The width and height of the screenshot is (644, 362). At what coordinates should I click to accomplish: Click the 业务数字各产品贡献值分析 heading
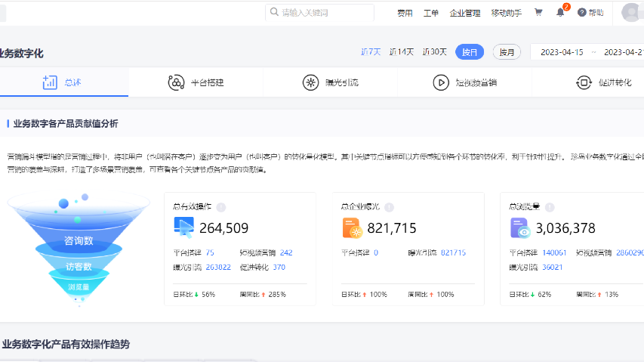66,124
